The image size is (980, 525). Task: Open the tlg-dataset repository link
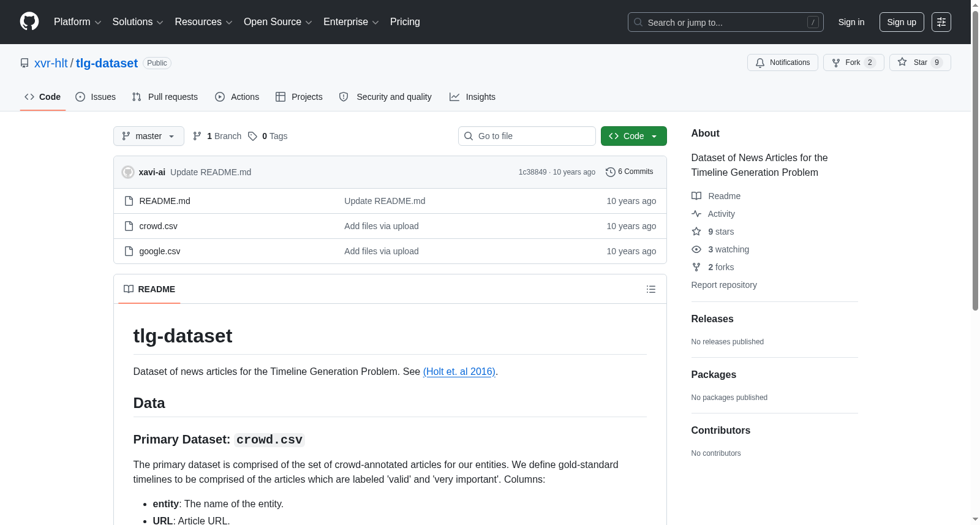(x=107, y=63)
